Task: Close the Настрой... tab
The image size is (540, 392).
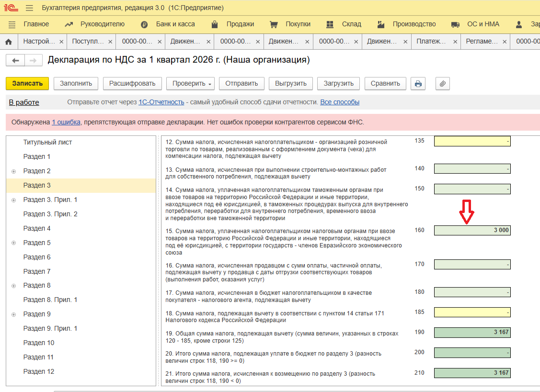Action: point(61,42)
